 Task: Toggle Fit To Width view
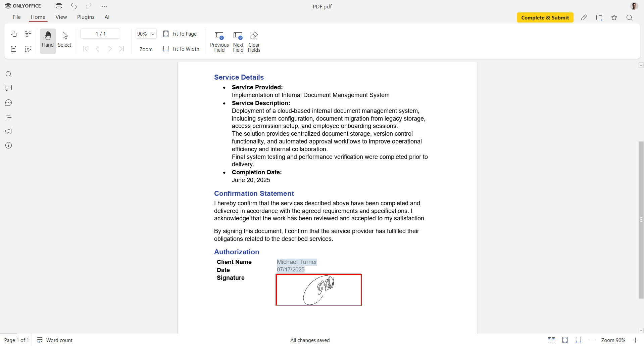(181, 49)
